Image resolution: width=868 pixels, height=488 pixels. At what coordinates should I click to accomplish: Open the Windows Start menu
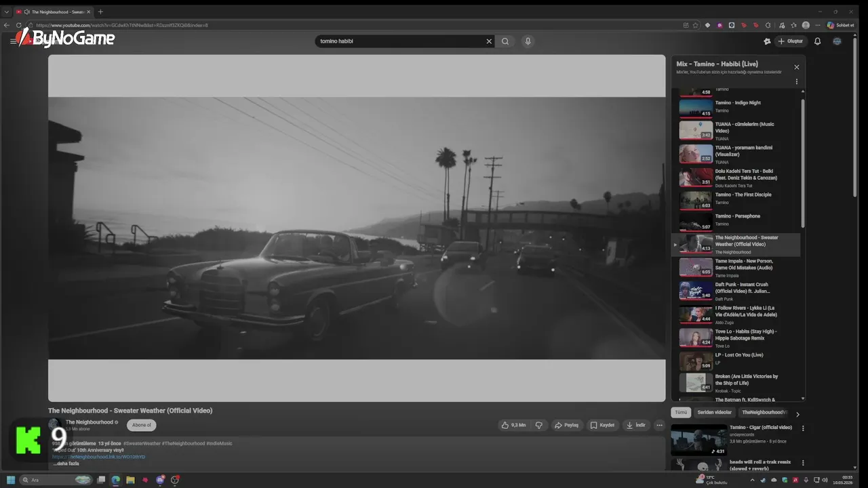tap(11, 480)
